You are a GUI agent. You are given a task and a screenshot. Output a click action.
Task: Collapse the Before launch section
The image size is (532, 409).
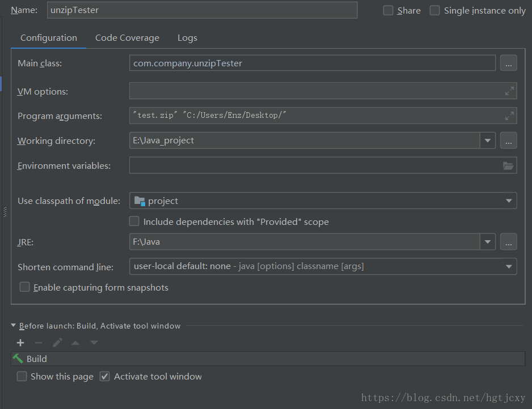click(13, 325)
